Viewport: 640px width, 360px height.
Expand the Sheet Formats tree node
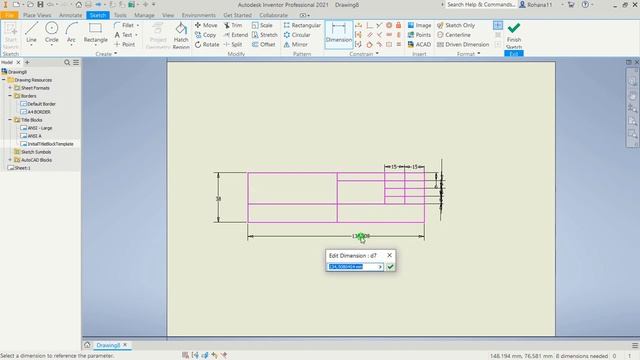coord(10,88)
